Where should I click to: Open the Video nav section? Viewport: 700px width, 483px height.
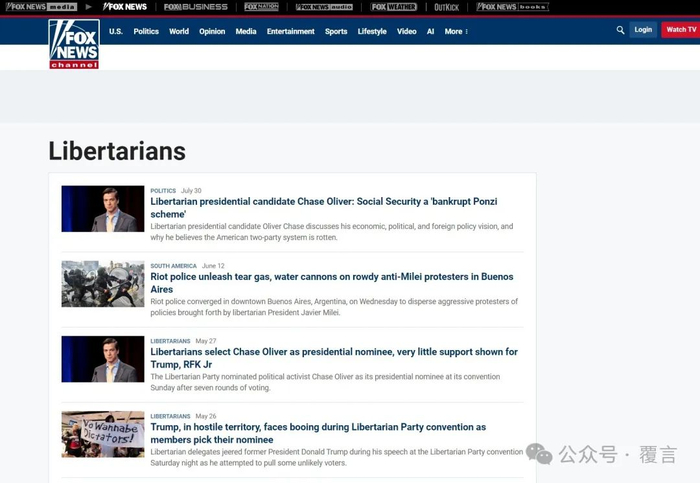[407, 31]
